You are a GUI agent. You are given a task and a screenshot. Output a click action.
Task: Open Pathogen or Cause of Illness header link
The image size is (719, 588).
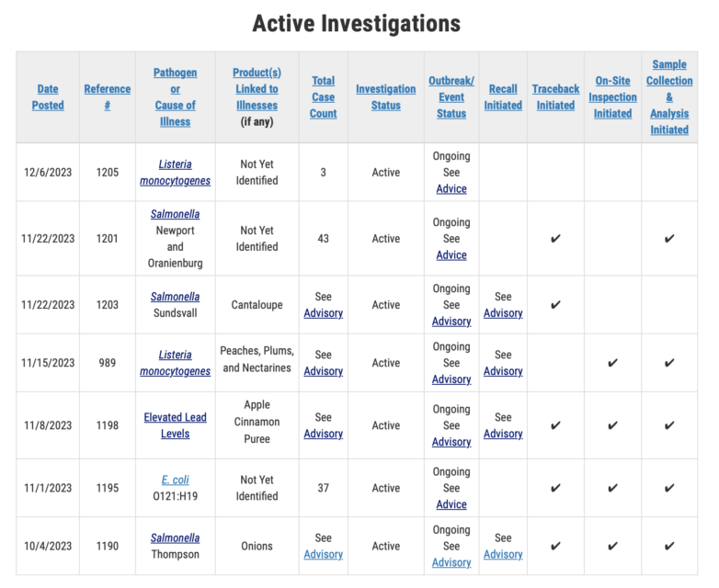[176, 97]
